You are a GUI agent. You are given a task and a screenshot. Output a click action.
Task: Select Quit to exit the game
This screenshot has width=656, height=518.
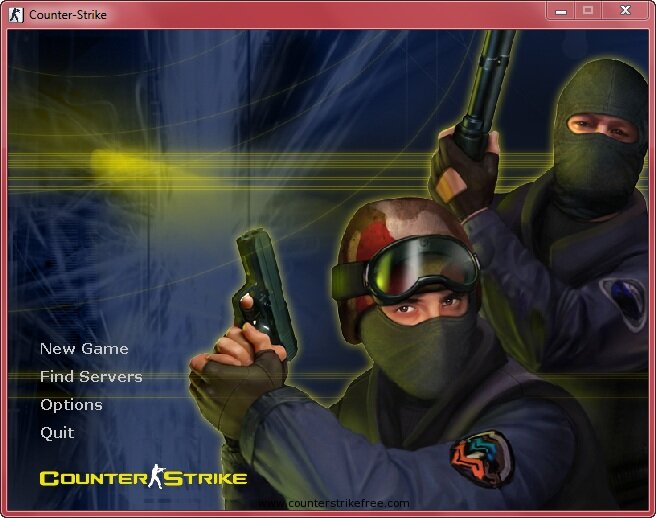pos(57,433)
